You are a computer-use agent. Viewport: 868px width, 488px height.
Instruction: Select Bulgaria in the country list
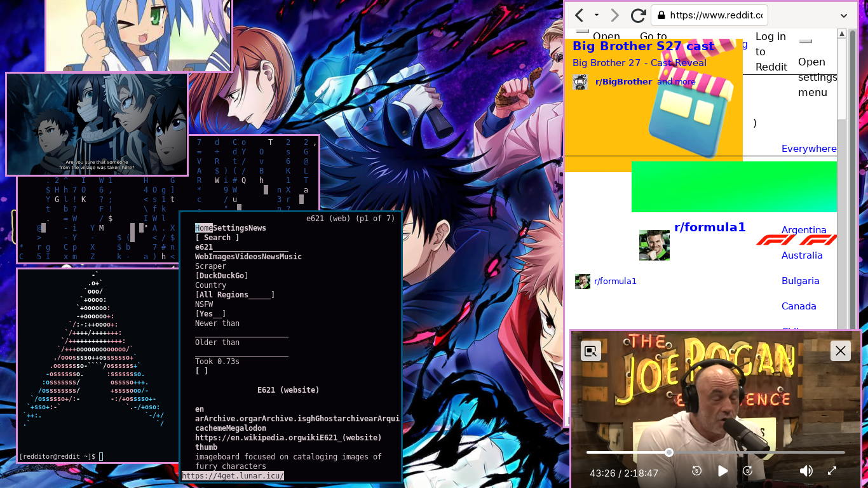(x=801, y=280)
